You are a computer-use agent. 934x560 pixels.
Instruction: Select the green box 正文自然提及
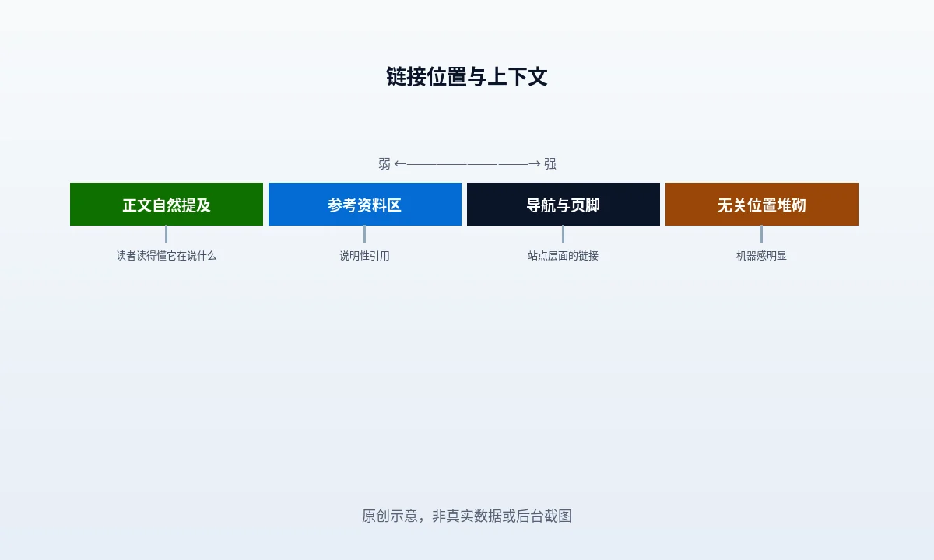[167, 205]
